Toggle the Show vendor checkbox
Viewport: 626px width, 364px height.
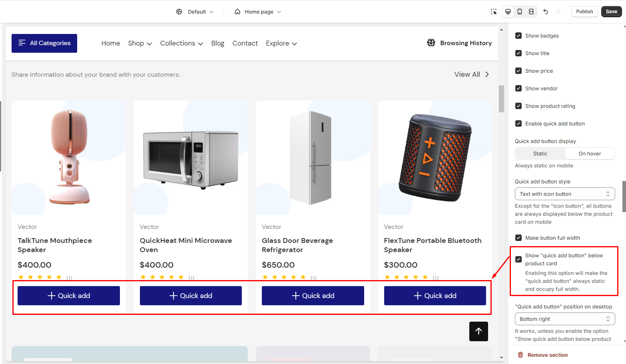(x=518, y=88)
